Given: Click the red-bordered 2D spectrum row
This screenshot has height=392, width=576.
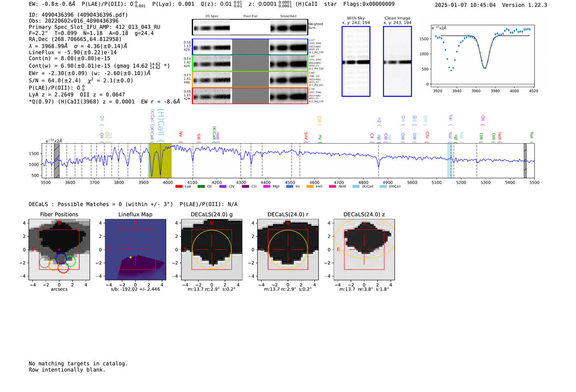Looking at the screenshot, I should (x=250, y=95).
